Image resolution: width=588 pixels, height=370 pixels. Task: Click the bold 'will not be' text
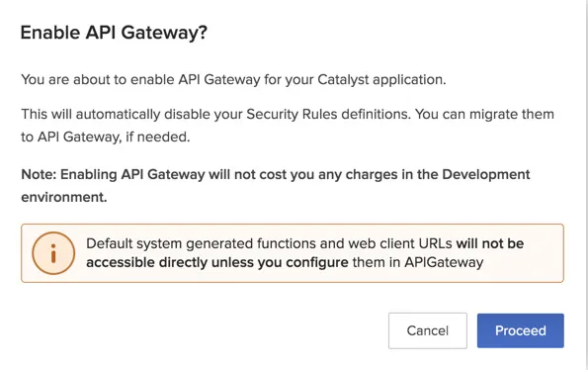490,243
